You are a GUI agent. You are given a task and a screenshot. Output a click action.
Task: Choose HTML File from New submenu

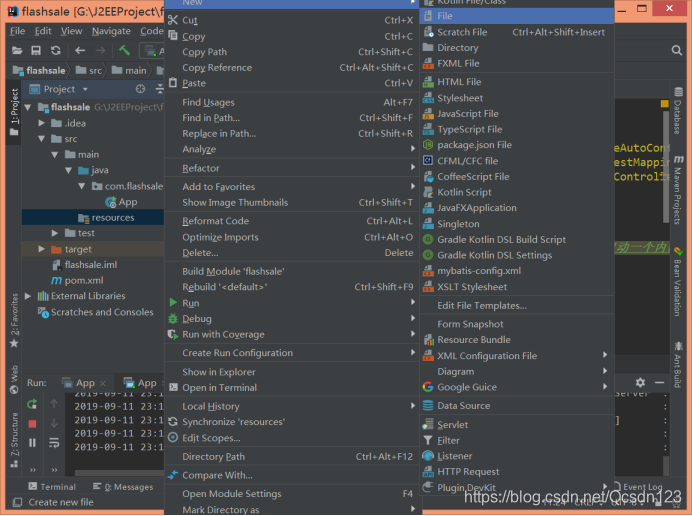[x=517, y=82]
